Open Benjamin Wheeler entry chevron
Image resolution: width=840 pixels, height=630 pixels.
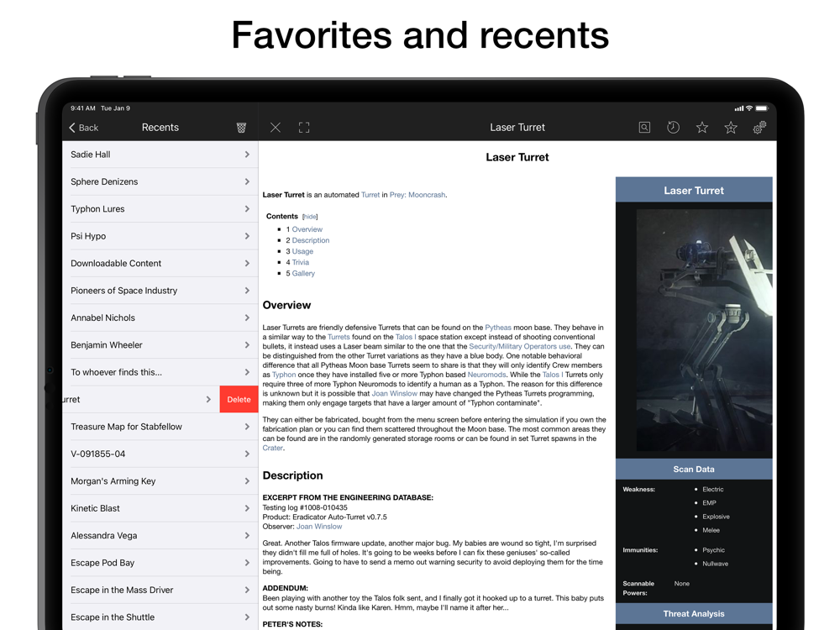click(247, 345)
